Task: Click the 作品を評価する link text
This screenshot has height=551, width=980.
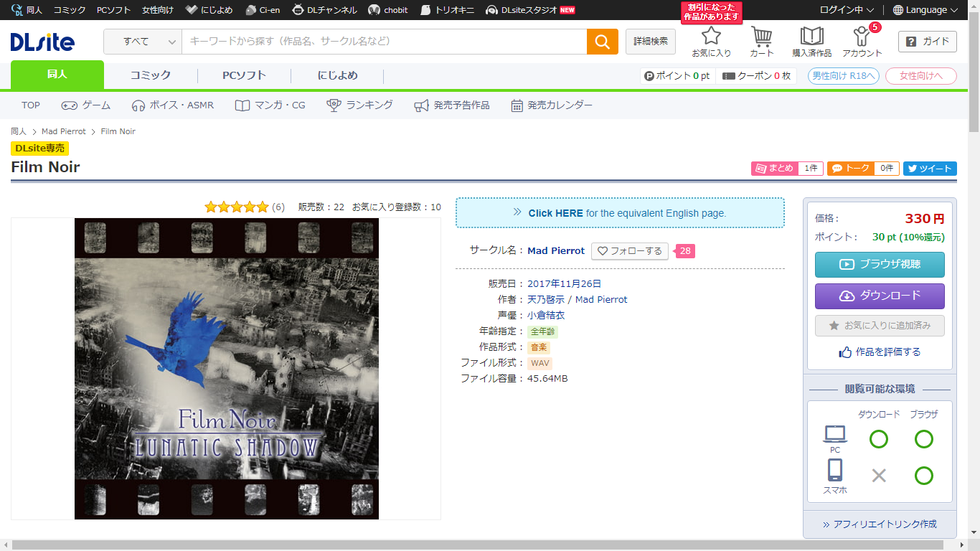Action: [888, 352]
